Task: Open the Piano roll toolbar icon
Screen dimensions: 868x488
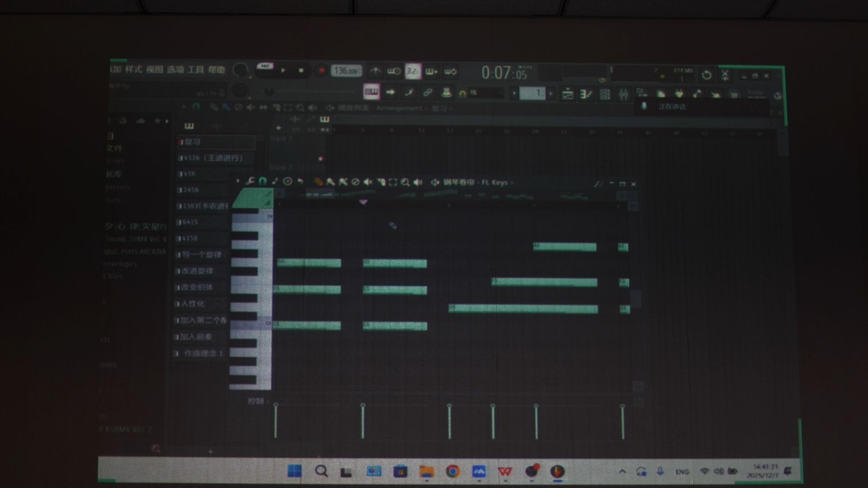Action: pos(586,94)
